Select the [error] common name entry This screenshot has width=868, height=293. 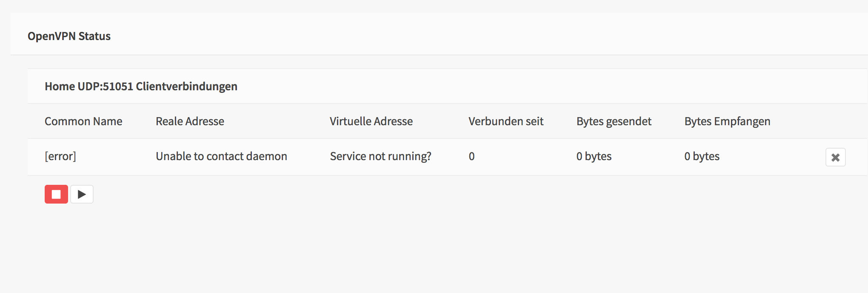click(x=60, y=157)
